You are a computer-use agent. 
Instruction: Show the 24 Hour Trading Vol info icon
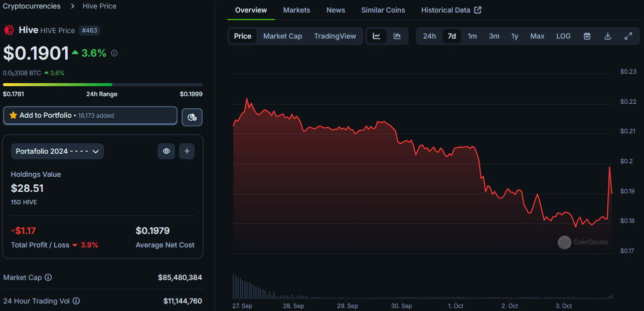(76, 301)
